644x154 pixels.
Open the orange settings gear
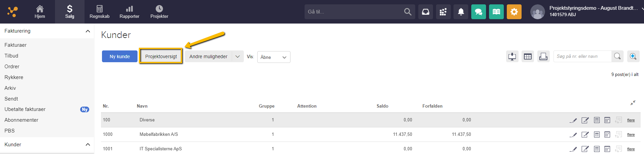tap(514, 12)
